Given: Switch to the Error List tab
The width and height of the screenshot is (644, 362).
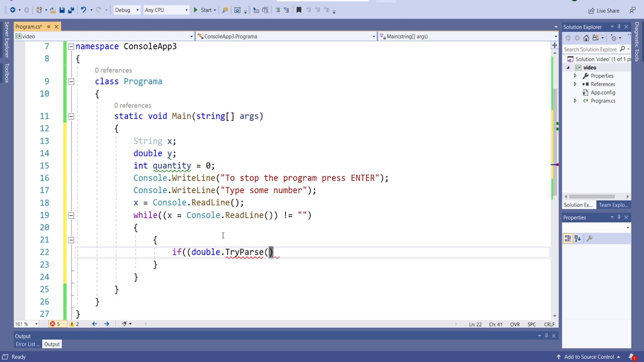Looking at the screenshot, I should point(27,344).
